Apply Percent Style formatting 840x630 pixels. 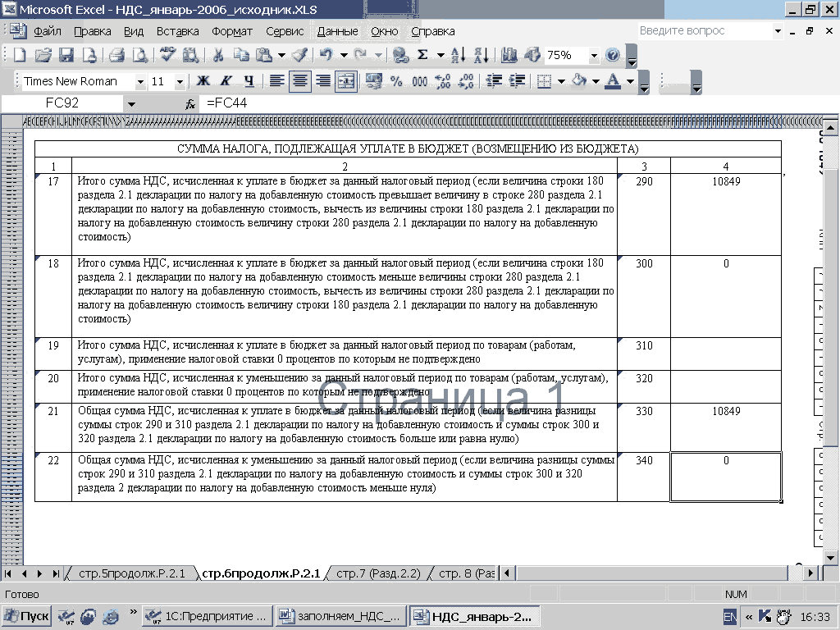point(396,81)
